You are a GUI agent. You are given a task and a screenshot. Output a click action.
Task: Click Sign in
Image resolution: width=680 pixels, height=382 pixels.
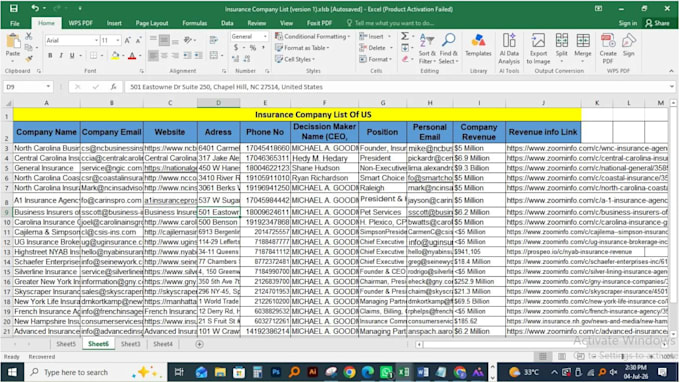[x=628, y=23]
